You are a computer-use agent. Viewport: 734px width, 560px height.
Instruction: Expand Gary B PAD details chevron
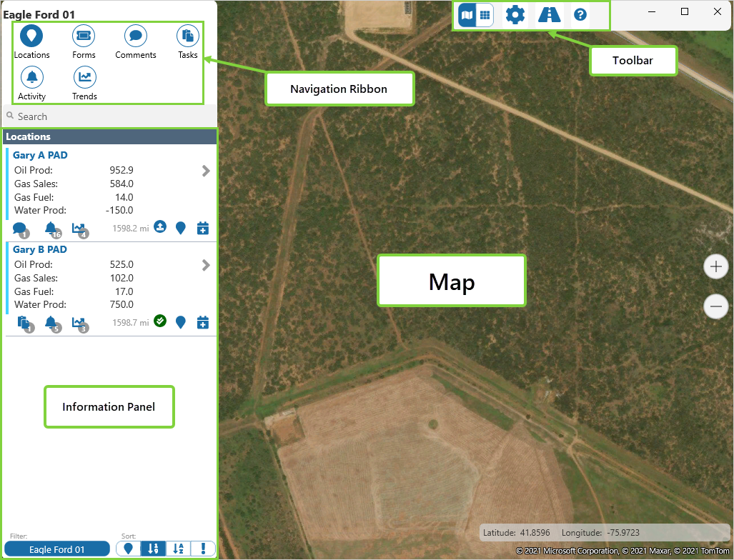(x=206, y=265)
